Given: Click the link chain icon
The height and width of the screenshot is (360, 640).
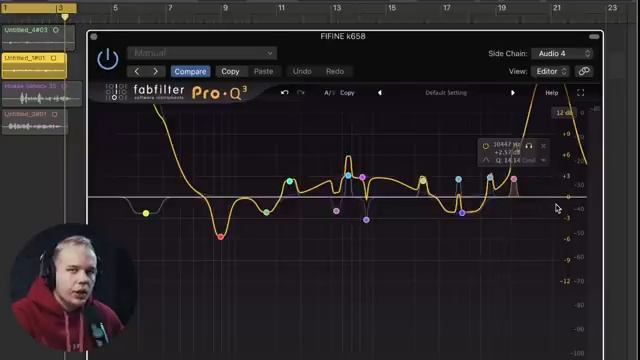Looking at the screenshot, I should tap(584, 71).
